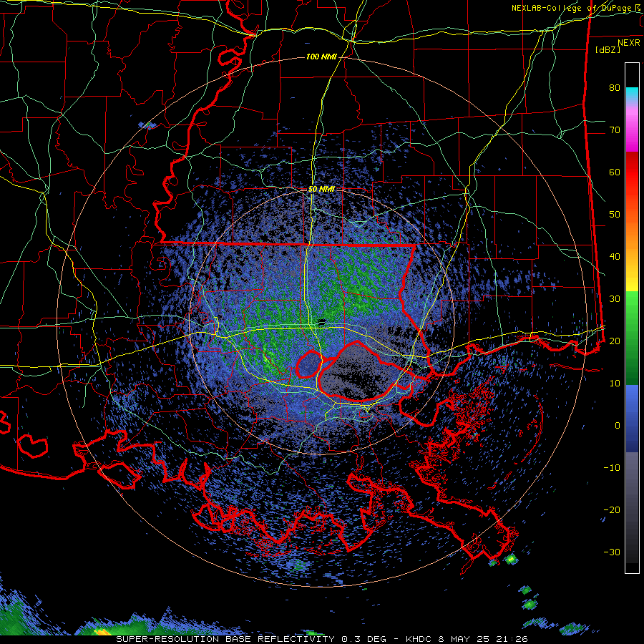644x644 pixels.
Task: Select the -30 value on dBZ scale
Action: click(612, 552)
